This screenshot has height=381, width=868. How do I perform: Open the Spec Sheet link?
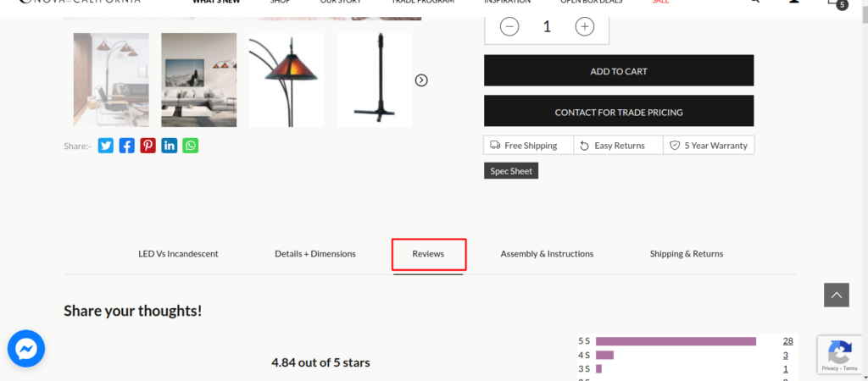point(511,171)
